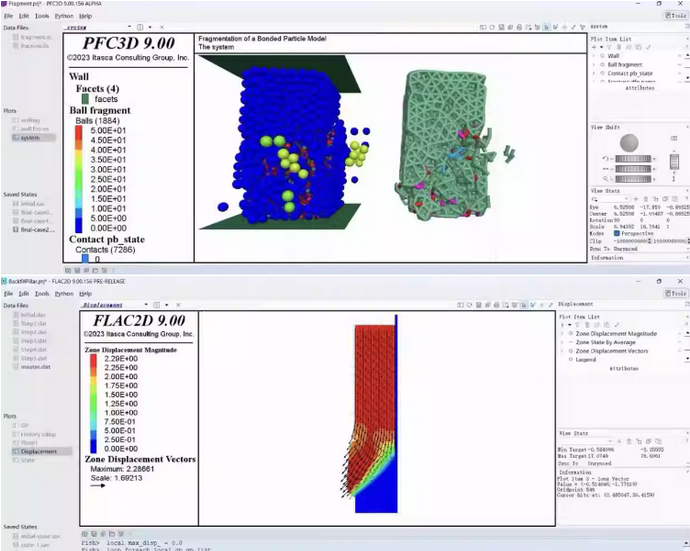Click the help question mark in PFC3D View State

[686, 199]
